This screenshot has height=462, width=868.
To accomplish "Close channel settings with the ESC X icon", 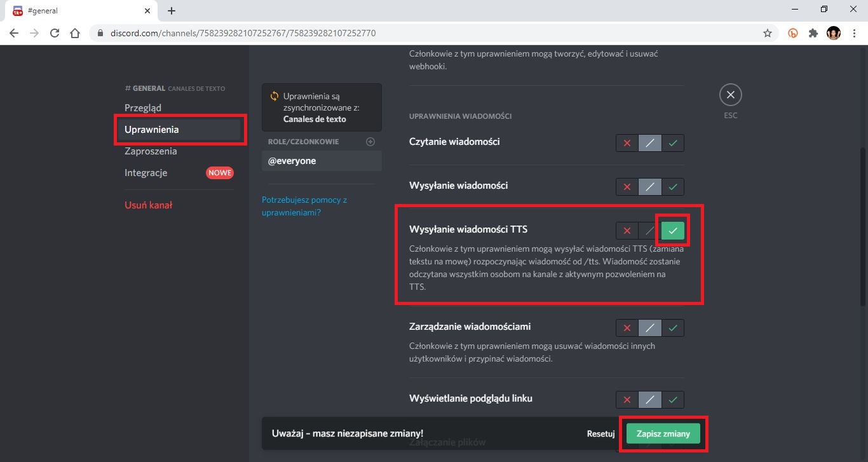I will tap(730, 95).
